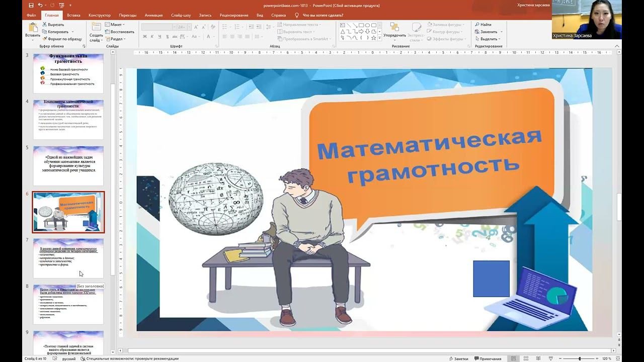Select the blue square shape on slide

[491, 279]
